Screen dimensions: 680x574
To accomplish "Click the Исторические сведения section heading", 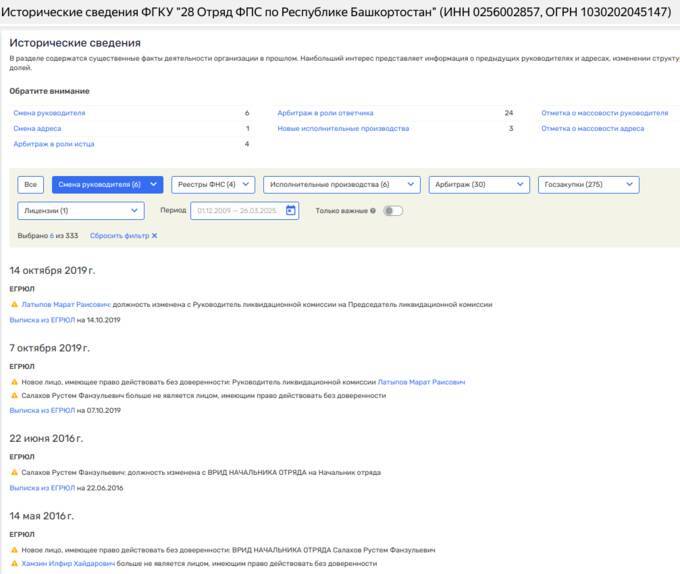I will click(x=75, y=43).
